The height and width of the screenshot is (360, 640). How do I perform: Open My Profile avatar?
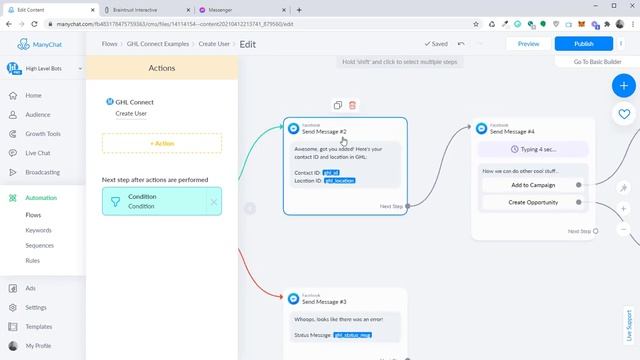[13, 346]
